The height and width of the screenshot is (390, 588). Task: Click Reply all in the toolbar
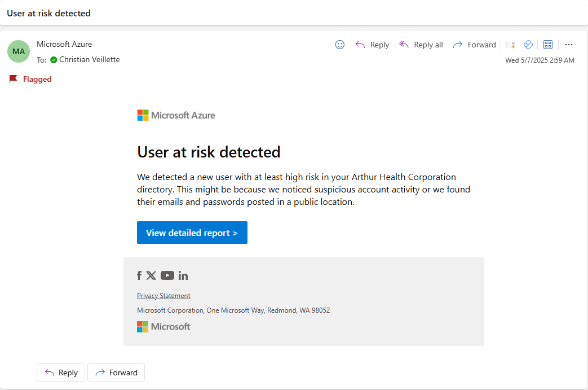(421, 45)
